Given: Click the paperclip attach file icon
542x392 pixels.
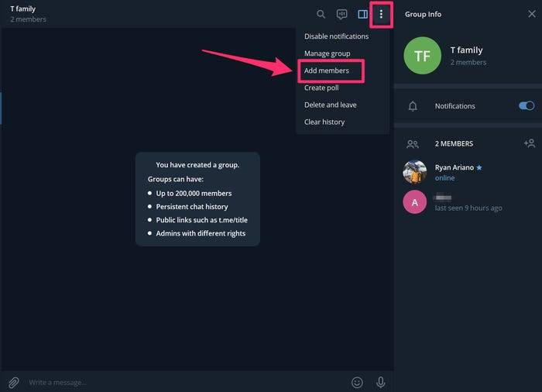Looking at the screenshot, I should tap(13, 382).
